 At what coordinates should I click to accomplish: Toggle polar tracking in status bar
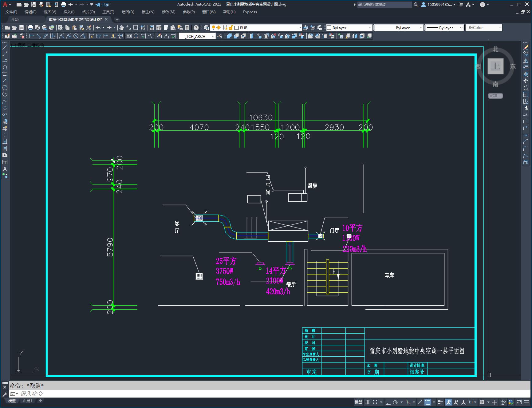point(396,402)
